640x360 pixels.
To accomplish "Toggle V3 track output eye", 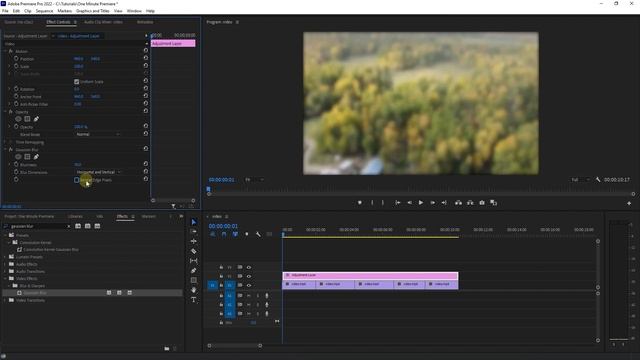I will point(249,267).
